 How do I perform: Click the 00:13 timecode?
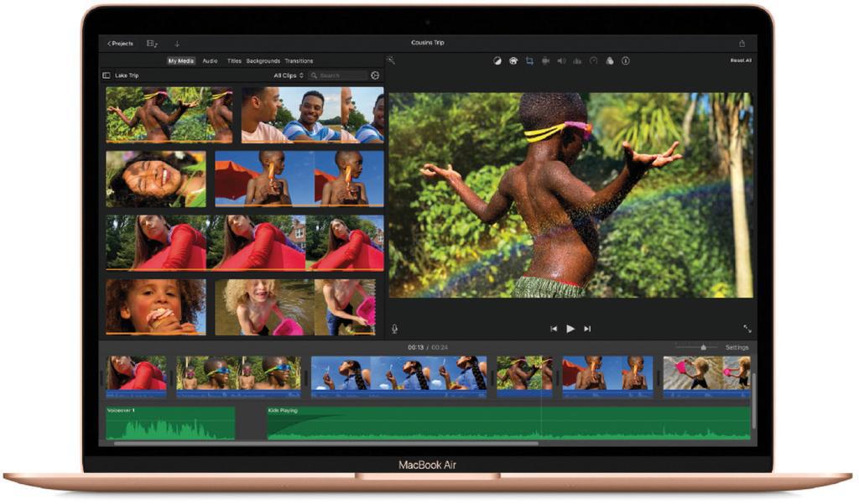click(416, 347)
